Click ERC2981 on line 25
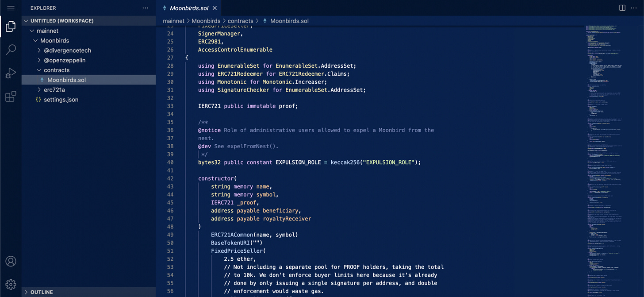The image size is (644, 297). (209, 42)
